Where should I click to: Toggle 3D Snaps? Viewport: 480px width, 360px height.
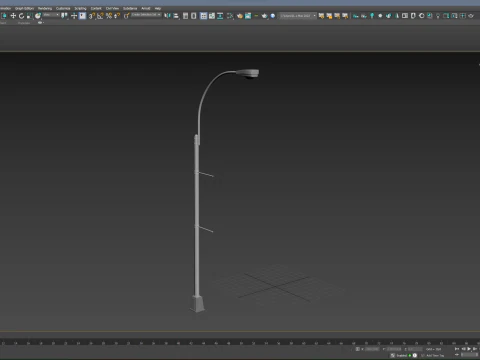91,16
